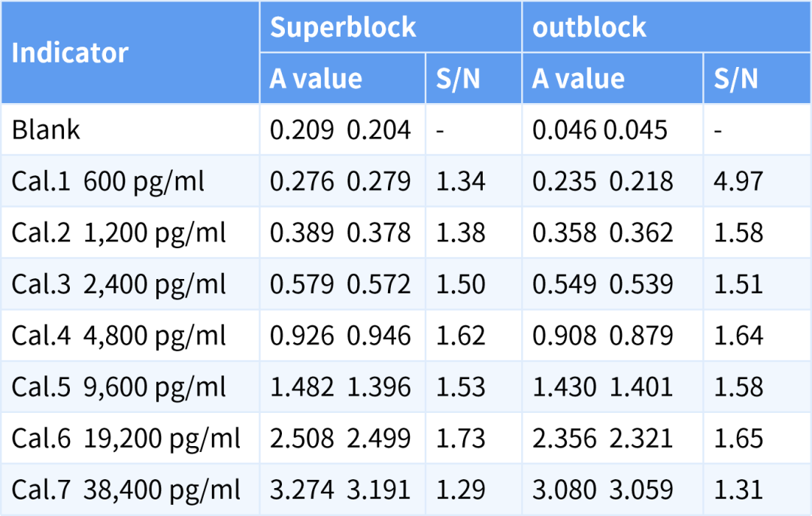Click Cal.3 2,400 pg/ml row label
The image size is (812, 516).
pyautogui.click(x=118, y=284)
